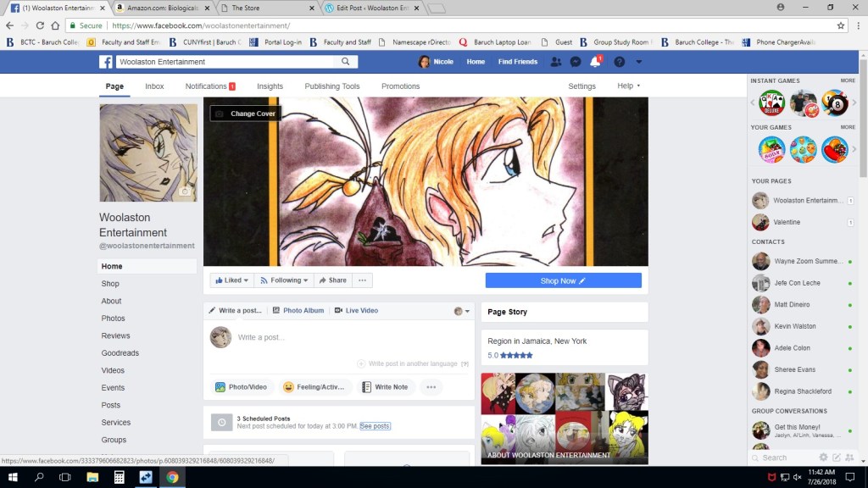Open more post options ellipsis
The height and width of the screenshot is (488, 868).
(431, 387)
